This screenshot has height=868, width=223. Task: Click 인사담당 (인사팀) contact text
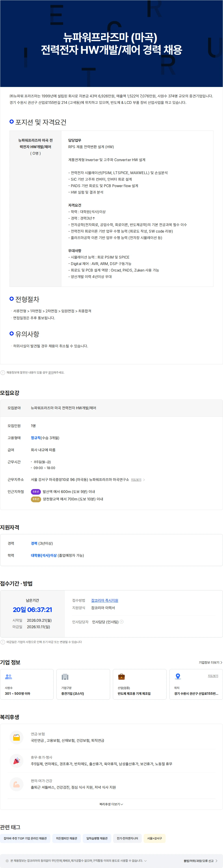[105, 622]
